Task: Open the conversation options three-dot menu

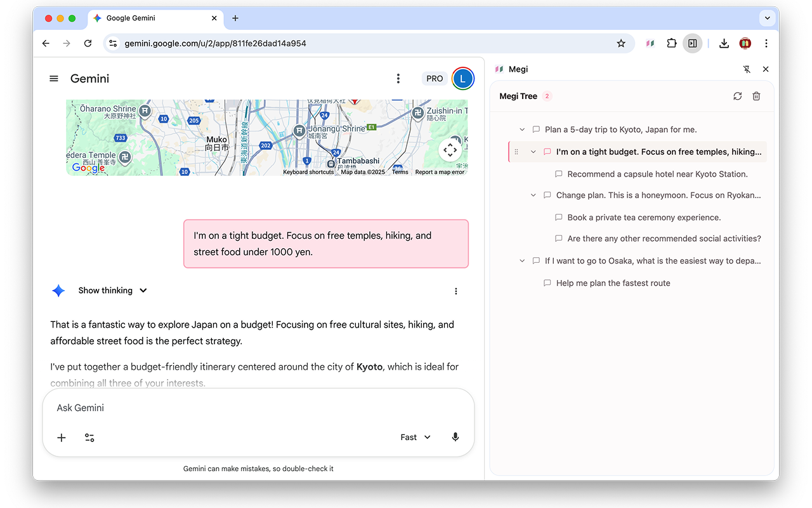Action: coord(398,79)
